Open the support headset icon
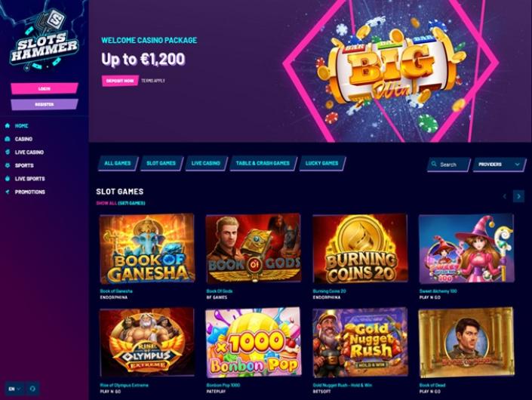 point(32,389)
